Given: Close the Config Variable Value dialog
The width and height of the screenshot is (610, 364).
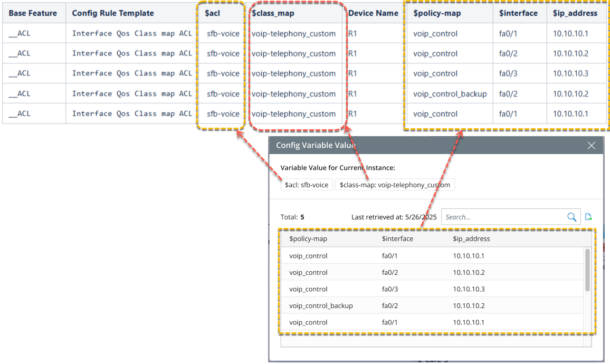Looking at the screenshot, I should 592,146.
